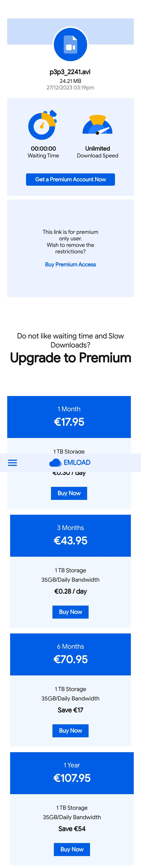Viewport: 141px width, 868px height.
Task: Click the video file icon
Action: [x=70, y=45]
